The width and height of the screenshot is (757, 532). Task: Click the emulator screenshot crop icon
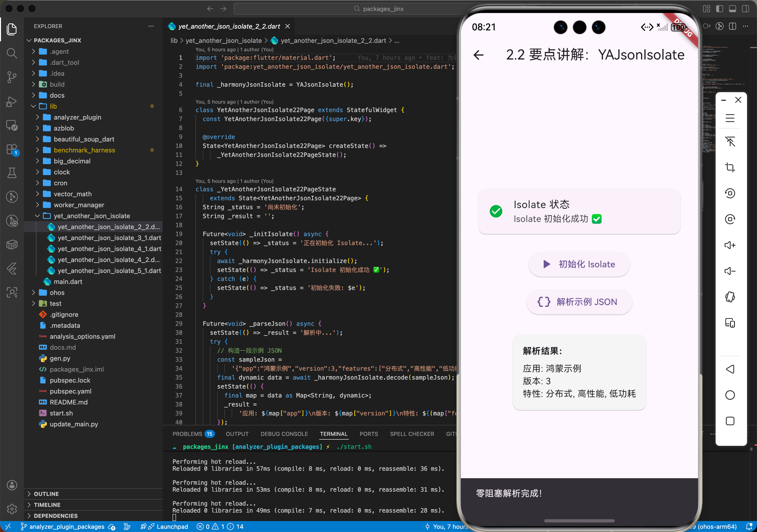tap(730, 167)
